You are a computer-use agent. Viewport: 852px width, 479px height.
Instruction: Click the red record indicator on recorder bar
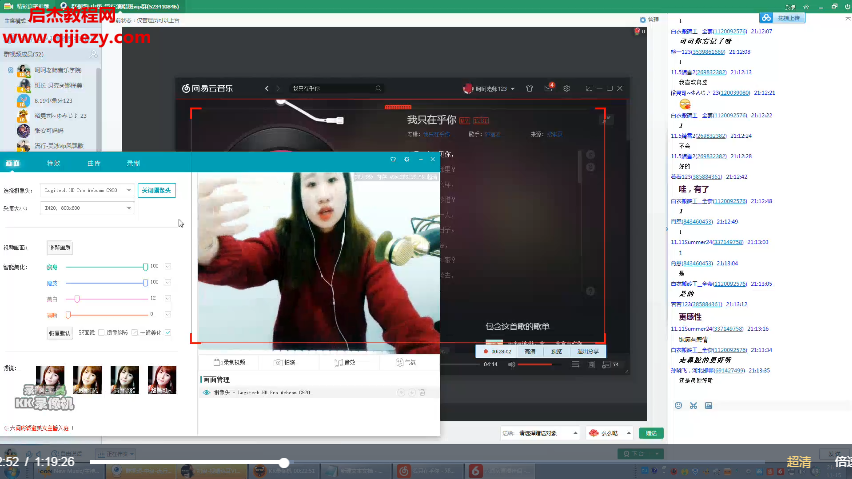coord(486,351)
